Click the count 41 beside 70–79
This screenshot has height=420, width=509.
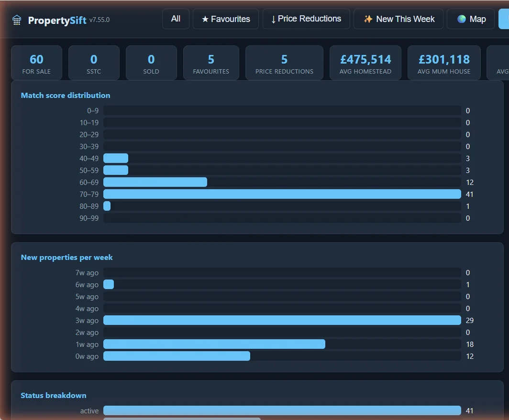[470, 194]
